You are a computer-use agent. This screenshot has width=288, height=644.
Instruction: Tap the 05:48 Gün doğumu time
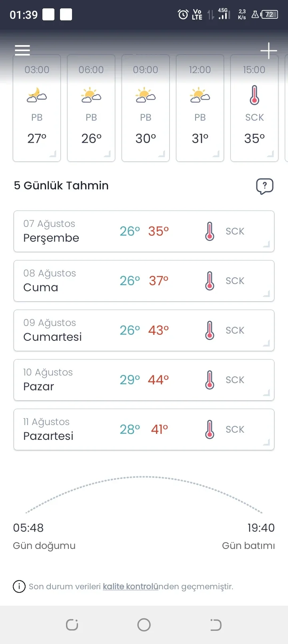(x=28, y=528)
